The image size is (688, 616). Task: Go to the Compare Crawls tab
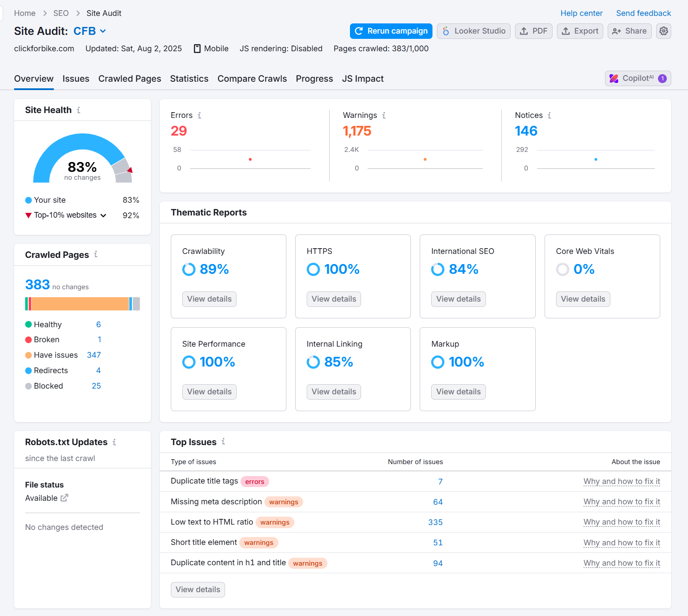tap(252, 79)
